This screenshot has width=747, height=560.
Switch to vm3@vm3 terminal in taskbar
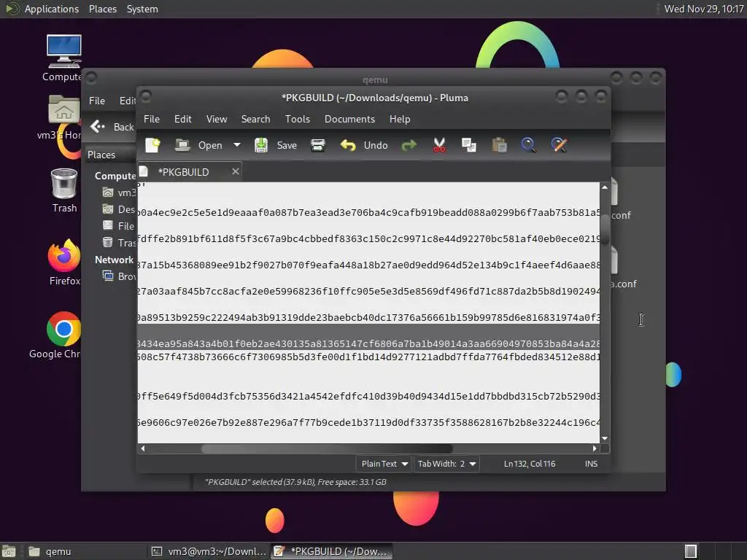208,551
